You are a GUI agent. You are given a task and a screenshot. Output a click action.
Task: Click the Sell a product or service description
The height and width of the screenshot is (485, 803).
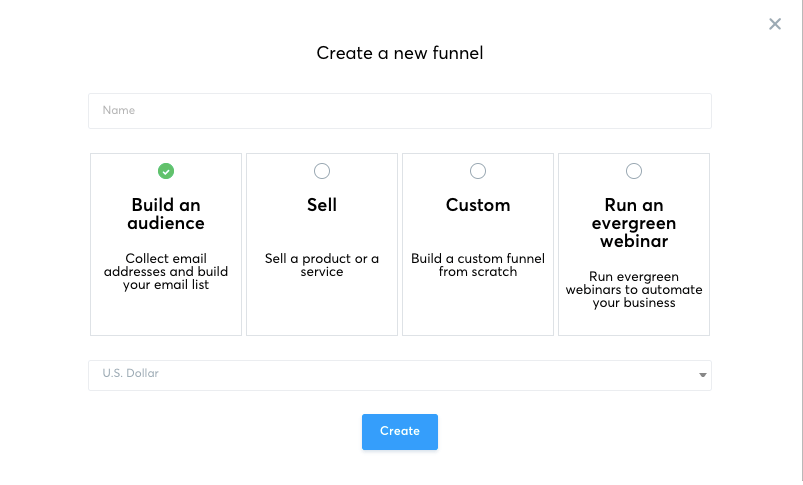(322, 265)
